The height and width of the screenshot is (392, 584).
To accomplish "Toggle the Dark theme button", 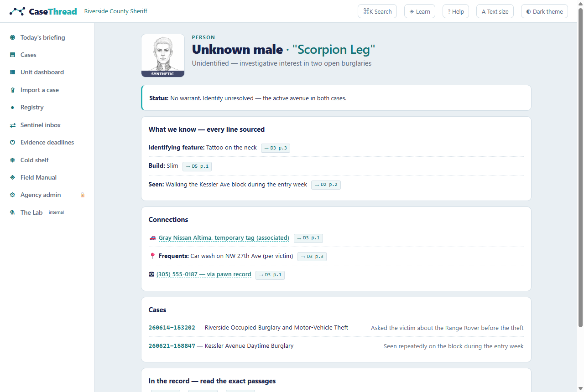I will pyautogui.click(x=544, y=11).
